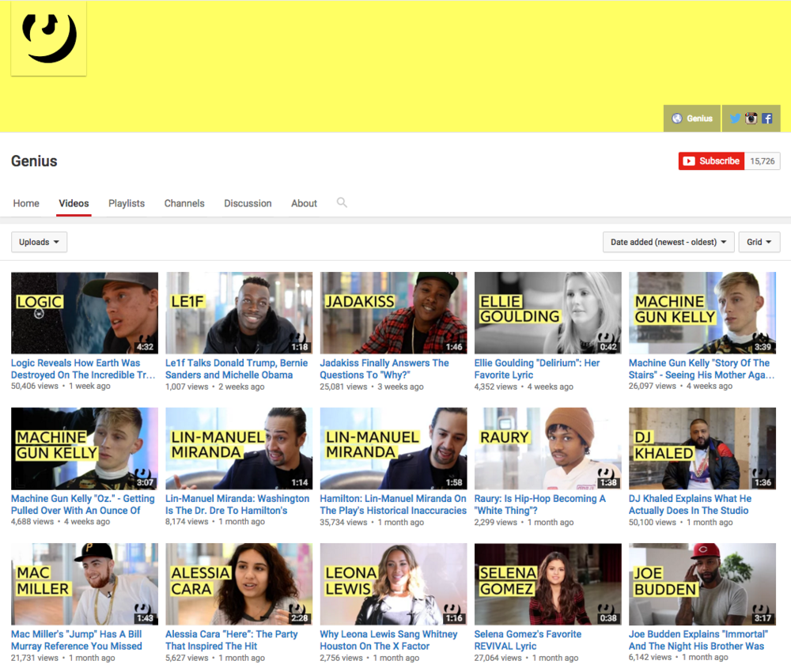Open the Joe Budden video thumbnail

pyautogui.click(x=702, y=583)
